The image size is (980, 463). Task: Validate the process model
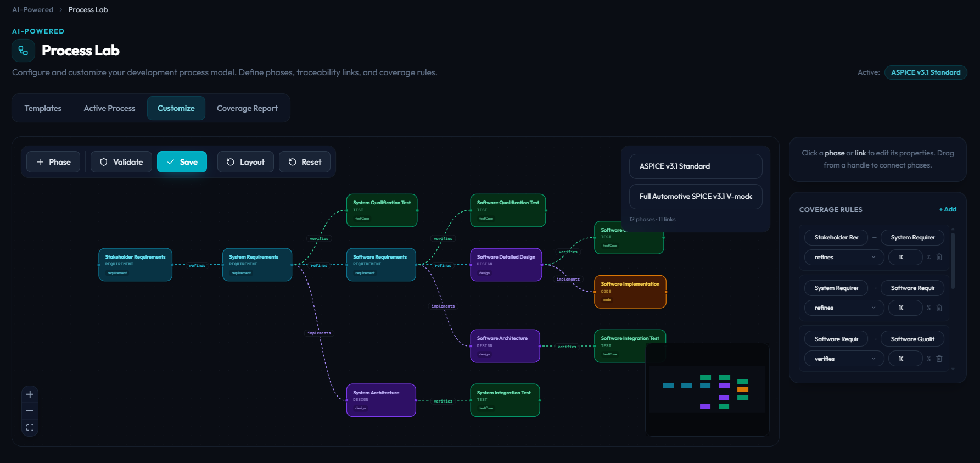coord(121,162)
